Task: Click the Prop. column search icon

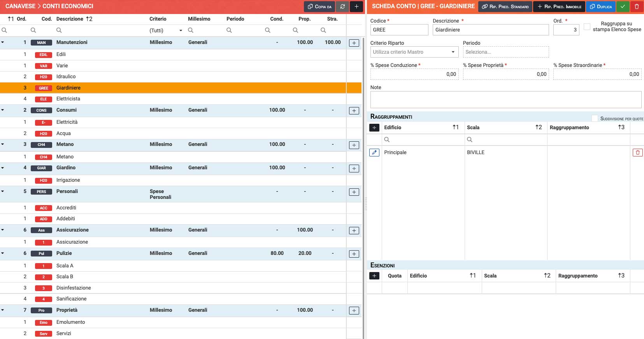Action: tap(296, 30)
